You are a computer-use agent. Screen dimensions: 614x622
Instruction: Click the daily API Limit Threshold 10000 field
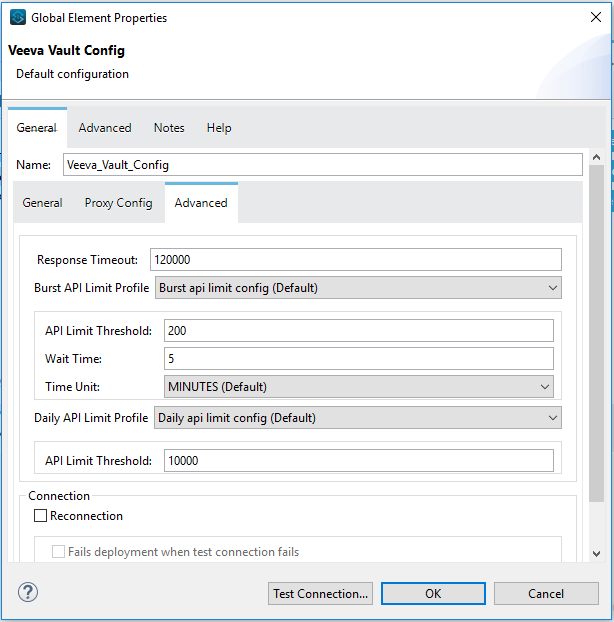pos(359,461)
